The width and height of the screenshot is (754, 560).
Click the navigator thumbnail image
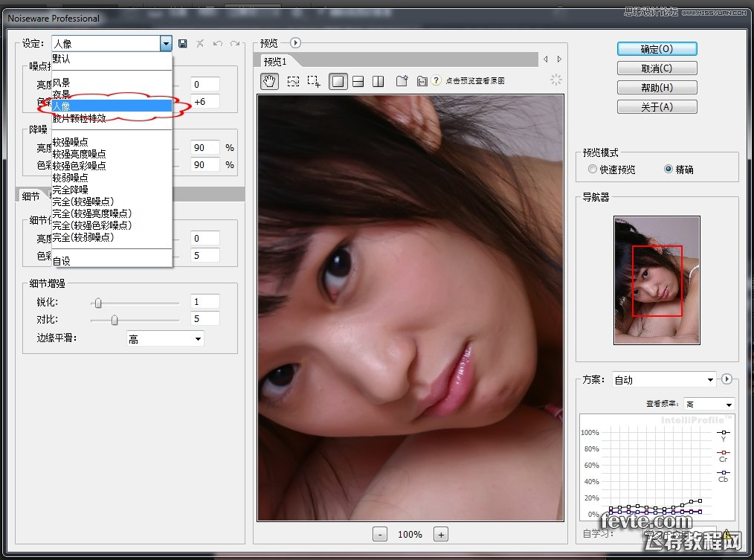(x=657, y=280)
